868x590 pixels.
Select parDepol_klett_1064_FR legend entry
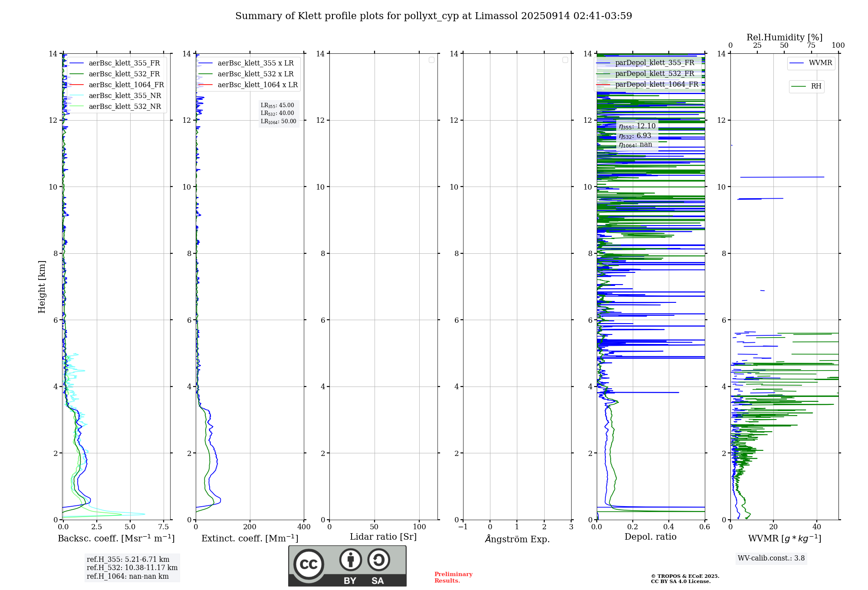click(647, 84)
